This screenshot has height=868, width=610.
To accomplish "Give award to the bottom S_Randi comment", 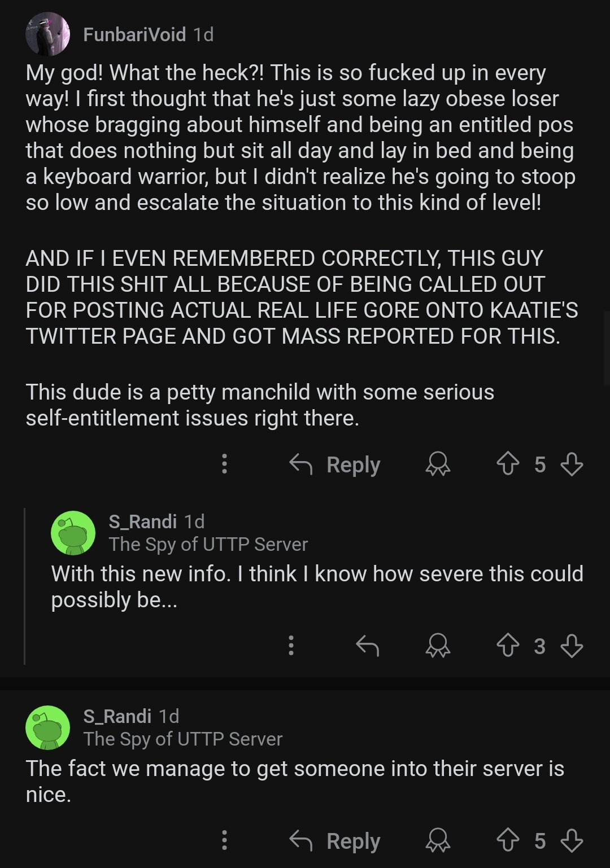I will pyautogui.click(x=438, y=841).
